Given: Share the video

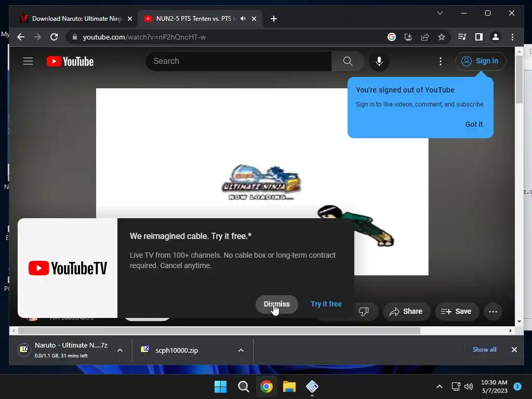Looking at the screenshot, I should (x=406, y=312).
